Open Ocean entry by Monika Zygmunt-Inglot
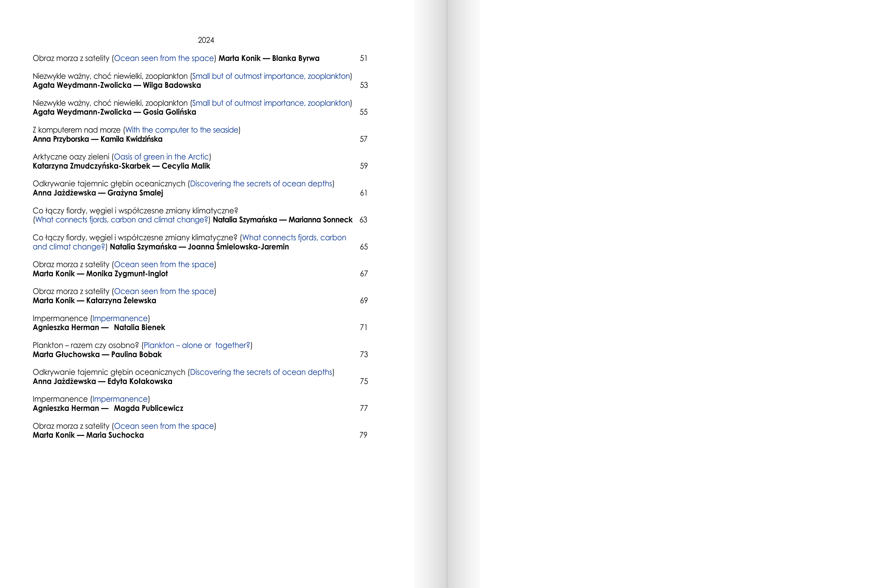The width and height of the screenshot is (894, 588). coord(164,264)
